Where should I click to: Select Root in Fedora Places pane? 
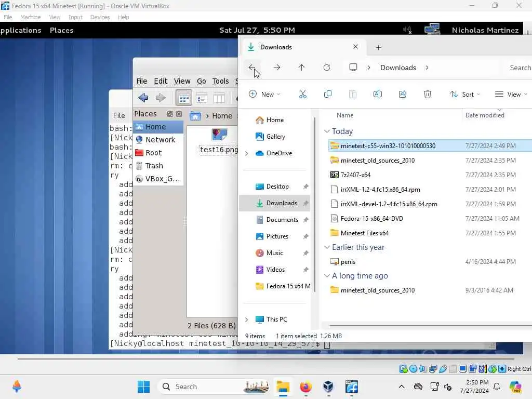click(x=158, y=153)
